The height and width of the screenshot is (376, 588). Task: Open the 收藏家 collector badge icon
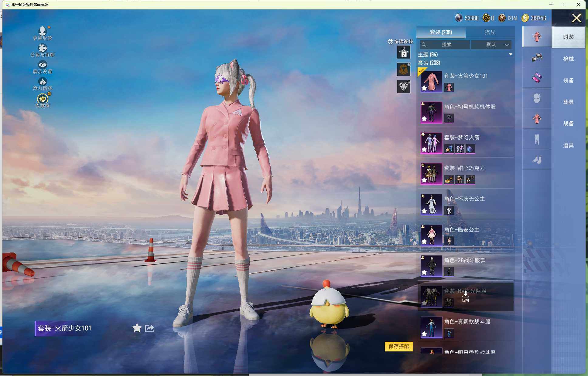point(43,99)
